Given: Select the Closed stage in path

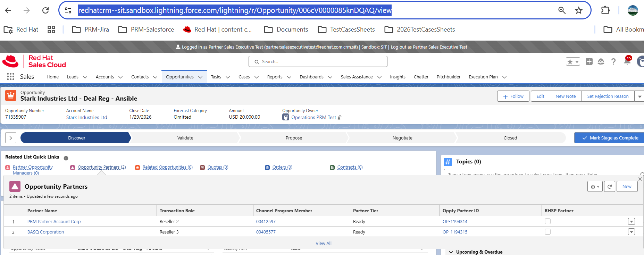Looking at the screenshot, I should point(510,138).
